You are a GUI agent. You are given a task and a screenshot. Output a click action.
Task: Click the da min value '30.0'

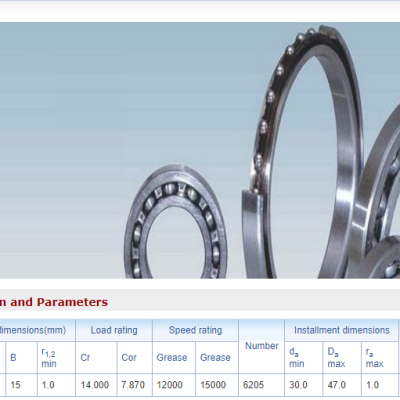pyautogui.click(x=298, y=385)
